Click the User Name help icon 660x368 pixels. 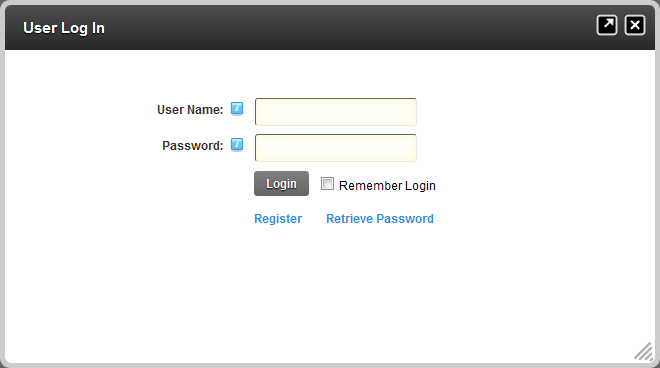point(237,109)
